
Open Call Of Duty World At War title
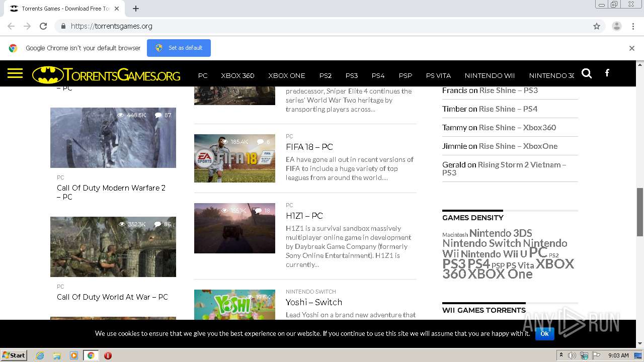(x=112, y=297)
